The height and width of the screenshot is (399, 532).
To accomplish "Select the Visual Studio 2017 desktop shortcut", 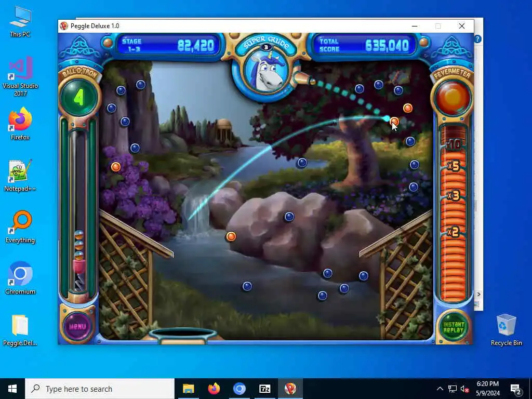I will pos(20,77).
